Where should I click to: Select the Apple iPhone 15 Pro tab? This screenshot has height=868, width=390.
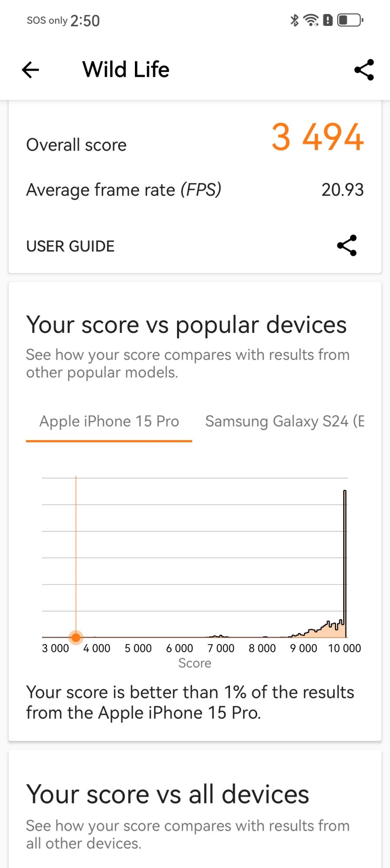tap(109, 421)
